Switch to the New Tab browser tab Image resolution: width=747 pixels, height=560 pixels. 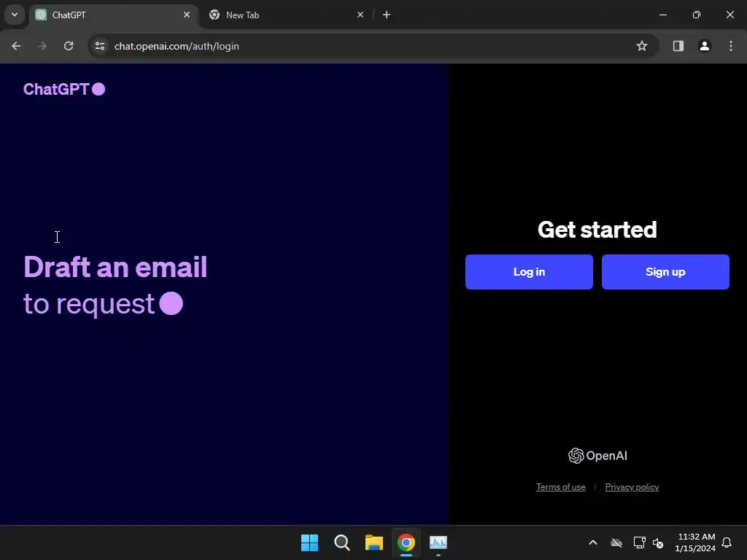pos(286,15)
